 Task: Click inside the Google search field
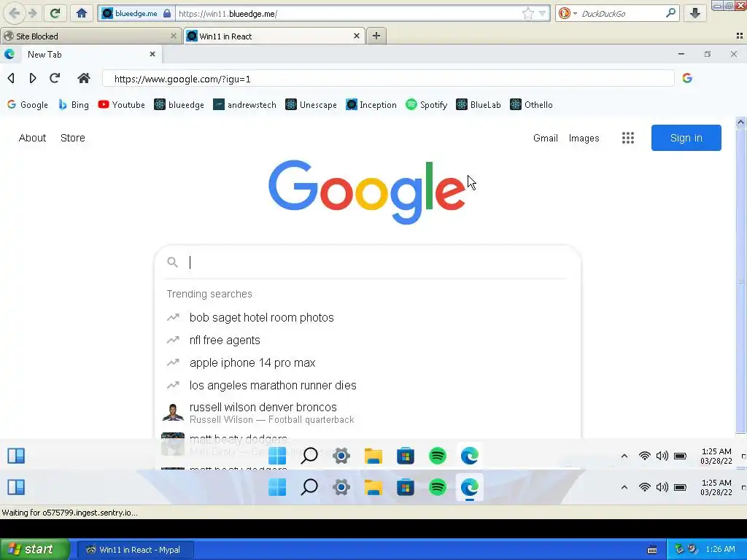(x=368, y=262)
